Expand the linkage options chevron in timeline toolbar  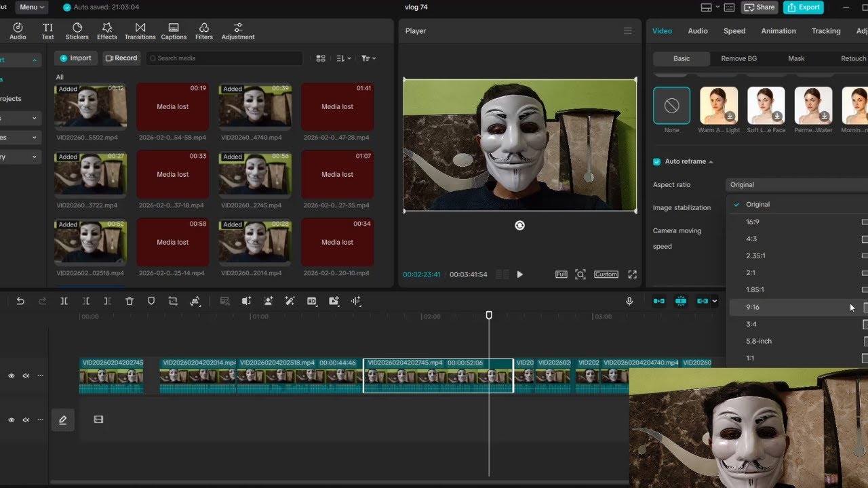(x=714, y=301)
